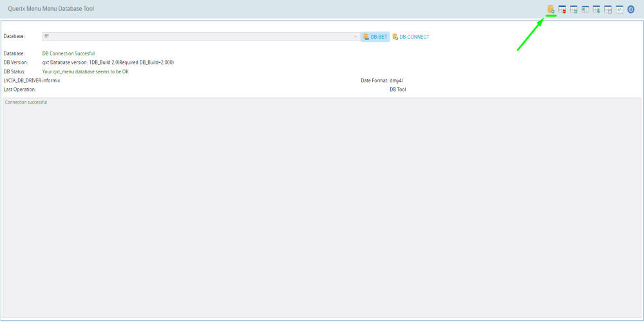
Task: Click the blue power exit icon
Action: coord(631,10)
